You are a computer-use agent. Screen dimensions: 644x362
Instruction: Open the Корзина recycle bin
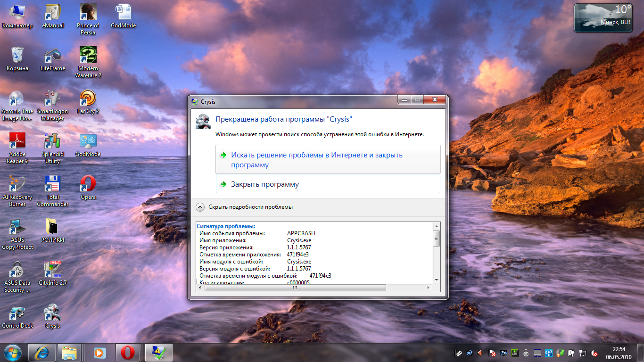pyautogui.click(x=17, y=59)
